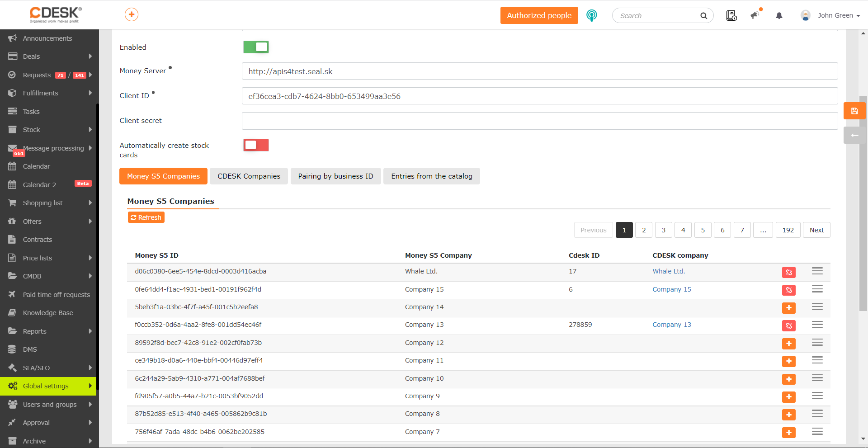Unpair Whale Ltd. with red unlink icon
Screen dimensions: 868x448
(x=789, y=272)
